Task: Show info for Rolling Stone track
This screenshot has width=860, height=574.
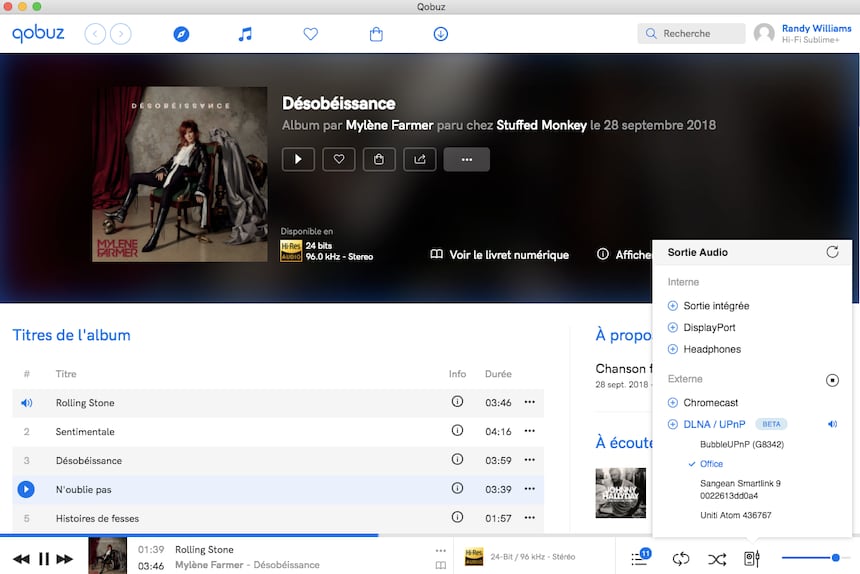Action: point(457,402)
